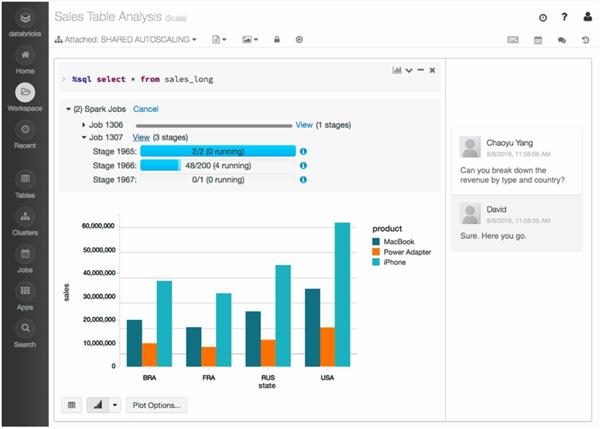Click the "Sure. Here you go." comment

click(493, 236)
